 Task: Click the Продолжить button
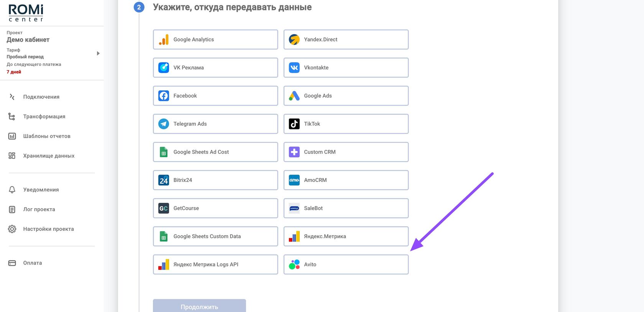[x=199, y=306]
